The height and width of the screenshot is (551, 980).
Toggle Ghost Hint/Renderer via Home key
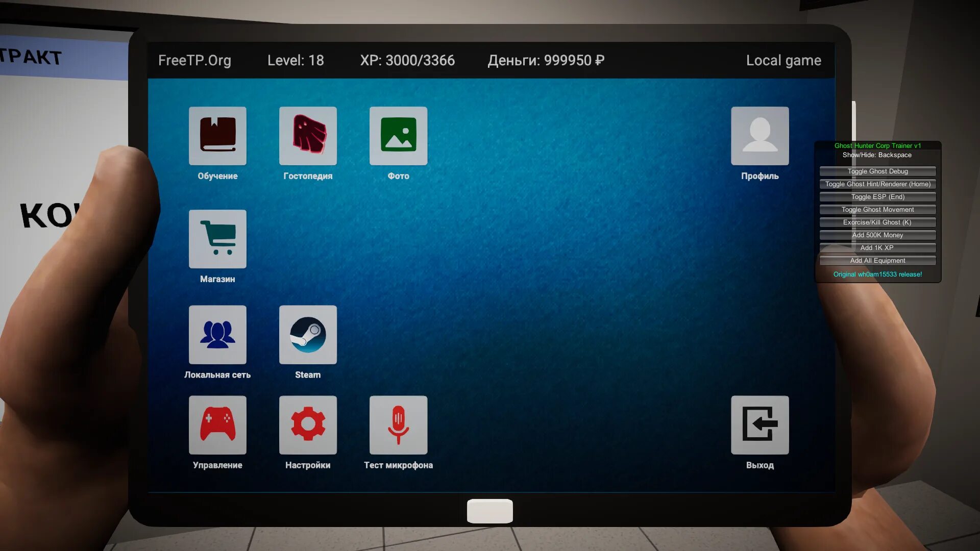coord(878,184)
